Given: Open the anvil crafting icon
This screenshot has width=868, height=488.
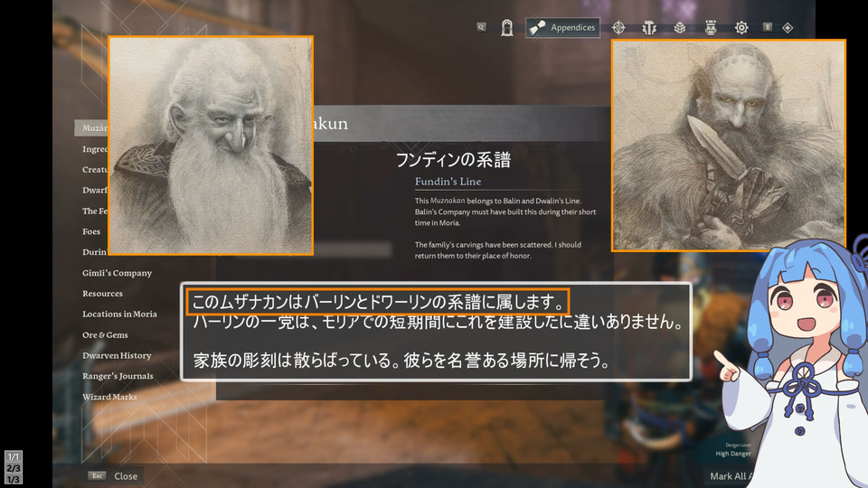Looking at the screenshot, I should (649, 28).
